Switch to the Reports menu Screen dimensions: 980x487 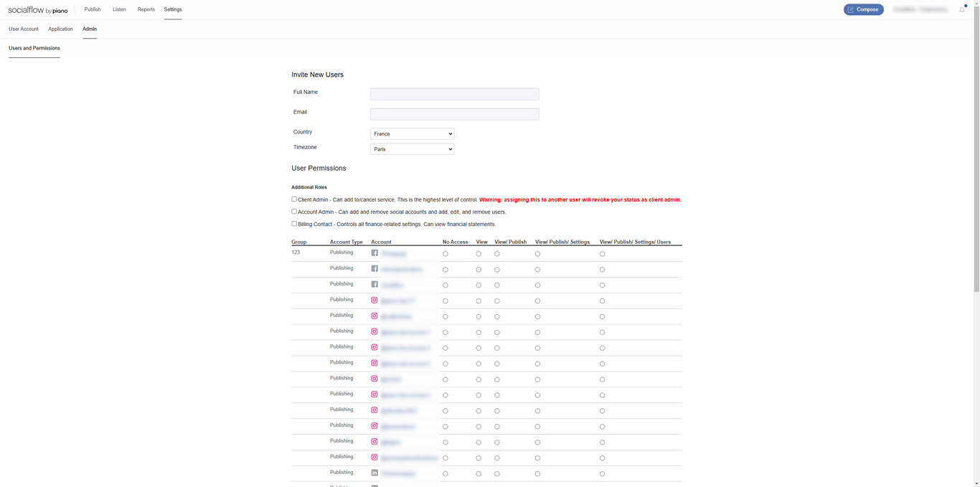pos(146,9)
